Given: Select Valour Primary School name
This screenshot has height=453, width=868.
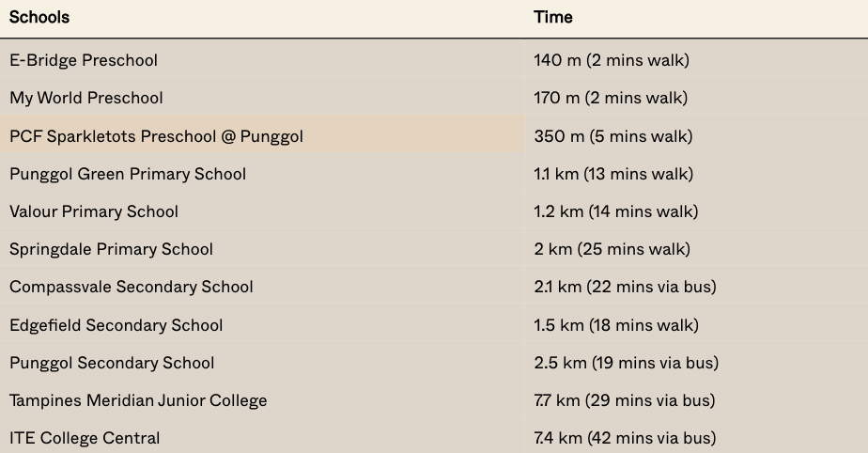Looking at the screenshot, I should coord(94,211).
